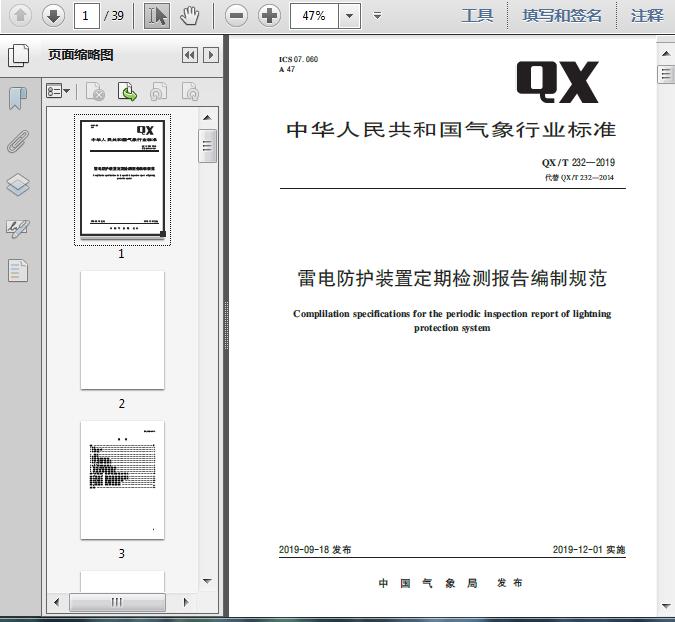The height and width of the screenshot is (622, 675).
Task: Click the extract pages green arrow icon
Action: click(127, 91)
